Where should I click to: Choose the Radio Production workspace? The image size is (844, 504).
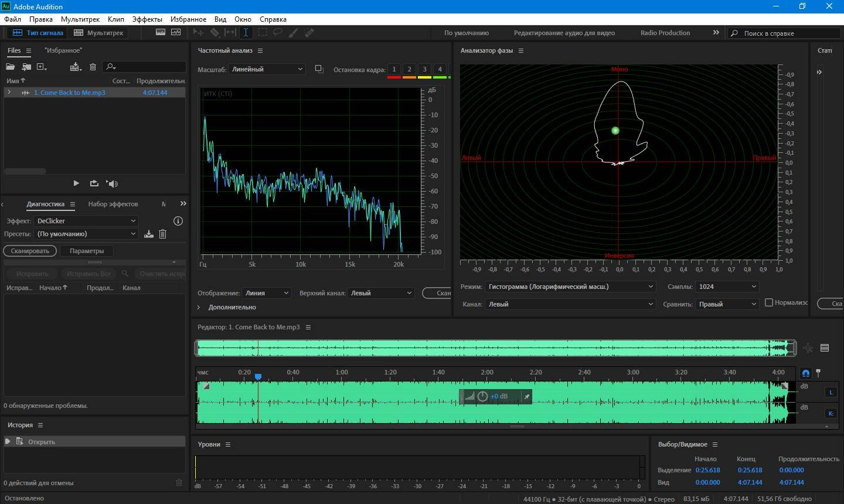click(x=665, y=33)
